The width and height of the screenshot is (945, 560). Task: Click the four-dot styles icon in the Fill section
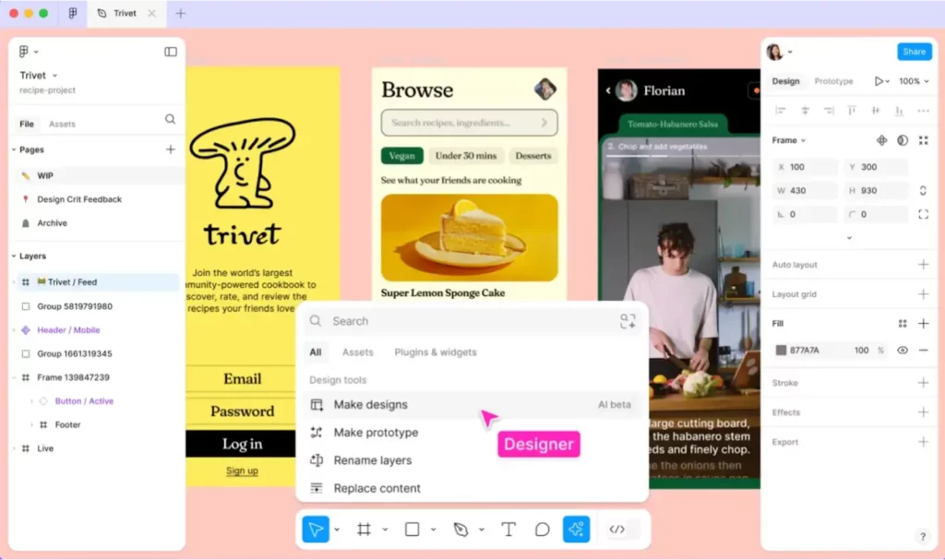click(903, 324)
